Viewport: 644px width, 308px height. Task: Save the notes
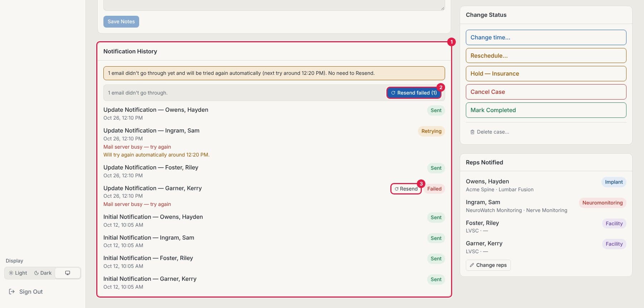click(x=121, y=21)
